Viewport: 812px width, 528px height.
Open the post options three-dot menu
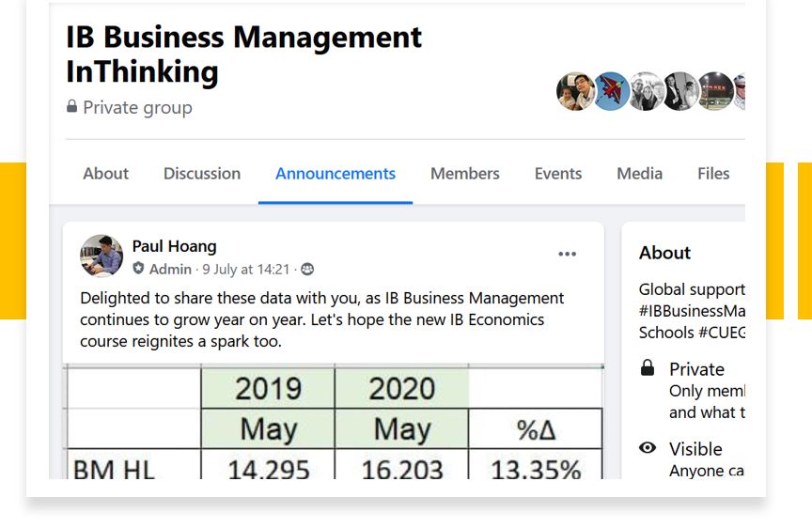pyautogui.click(x=567, y=254)
